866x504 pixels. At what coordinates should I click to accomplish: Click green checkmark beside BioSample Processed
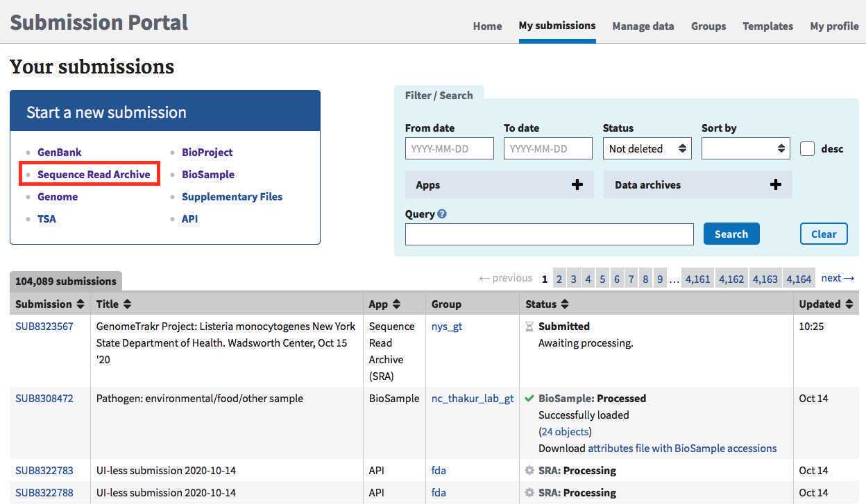pyautogui.click(x=529, y=399)
